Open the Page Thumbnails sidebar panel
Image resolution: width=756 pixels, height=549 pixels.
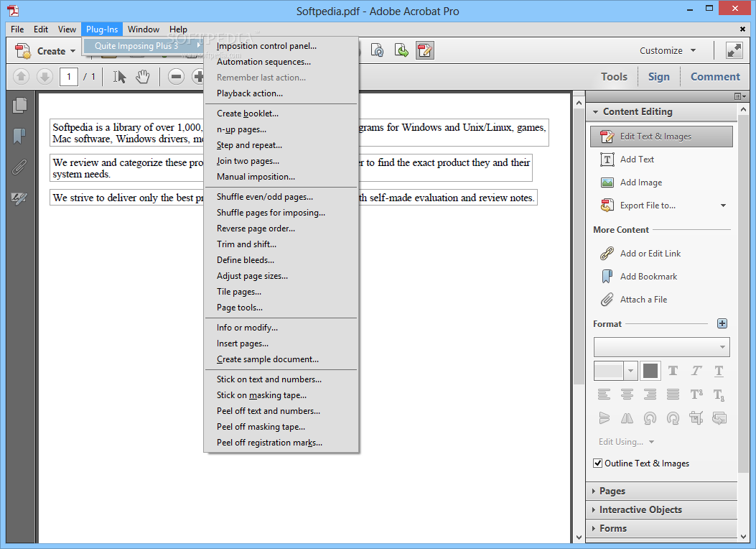(20, 105)
